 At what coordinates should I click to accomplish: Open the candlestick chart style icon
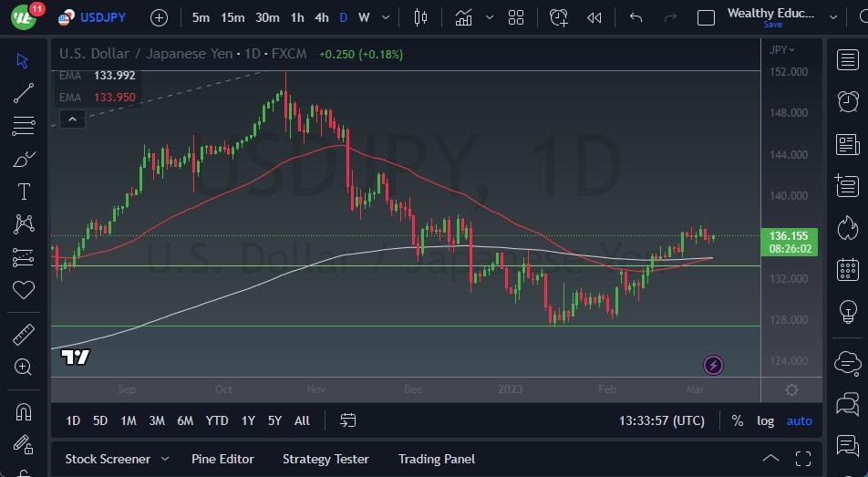point(420,17)
